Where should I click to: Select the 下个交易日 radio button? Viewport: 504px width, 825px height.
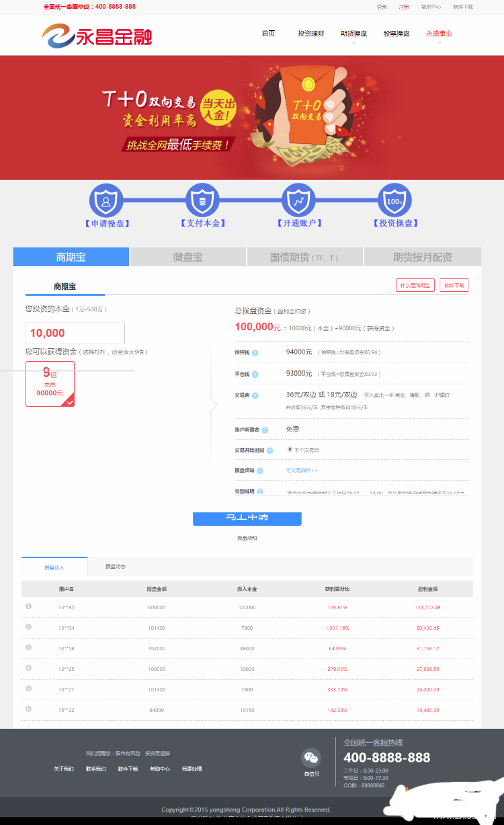290,449
